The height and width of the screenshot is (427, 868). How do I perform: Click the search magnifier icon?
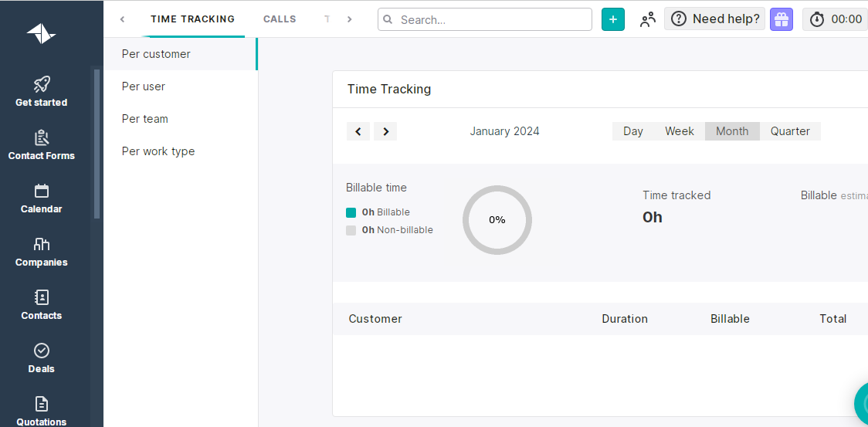(388, 19)
